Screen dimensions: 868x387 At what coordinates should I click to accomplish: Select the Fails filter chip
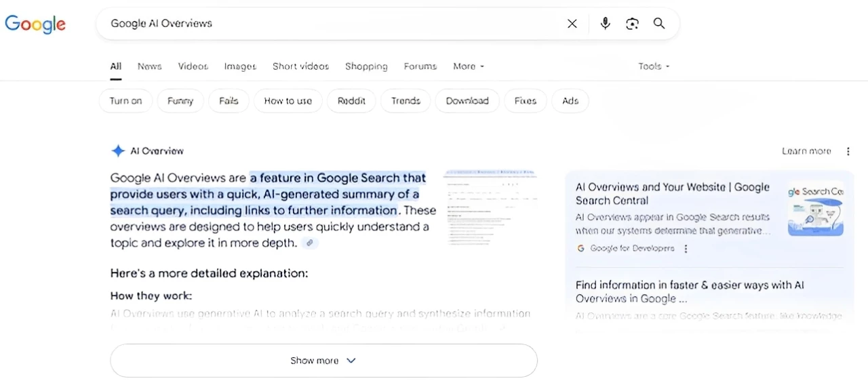[229, 101]
